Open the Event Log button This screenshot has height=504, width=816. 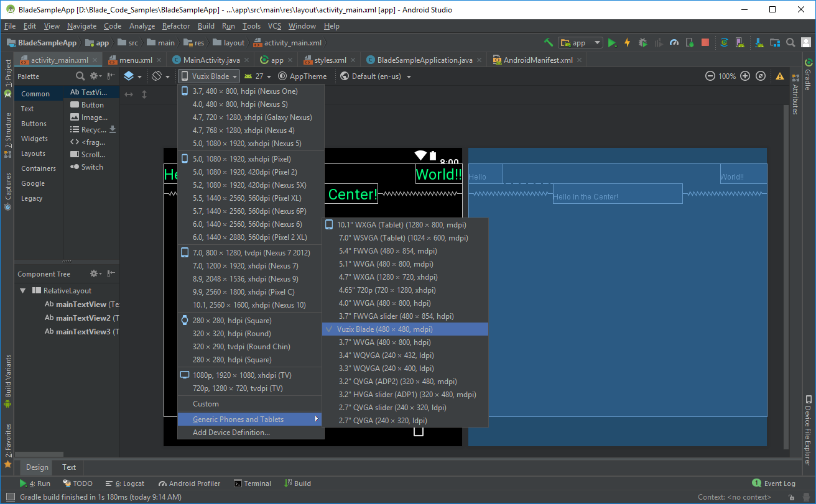pyautogui.click(x=774, y=483)
